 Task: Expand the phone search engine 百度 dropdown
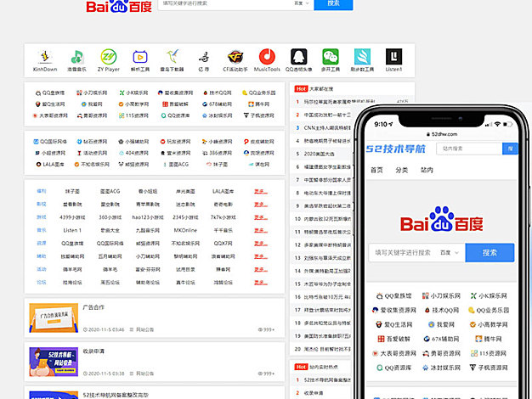coord(450,252)
